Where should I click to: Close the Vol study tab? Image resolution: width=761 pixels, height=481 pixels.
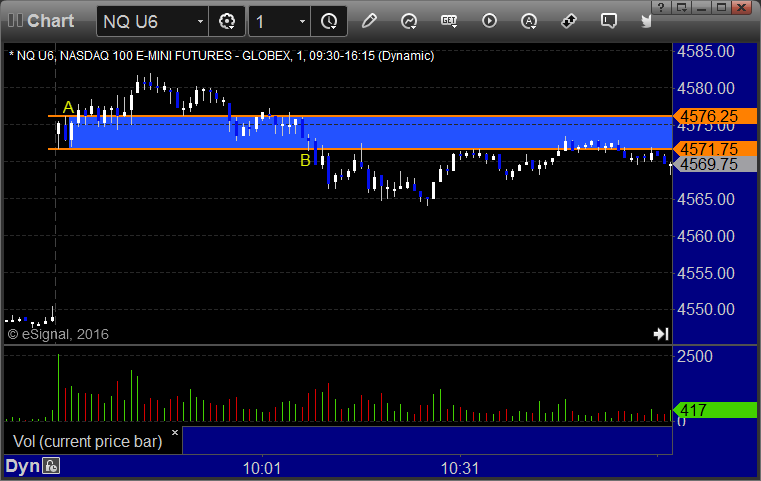tap(175, 432)
